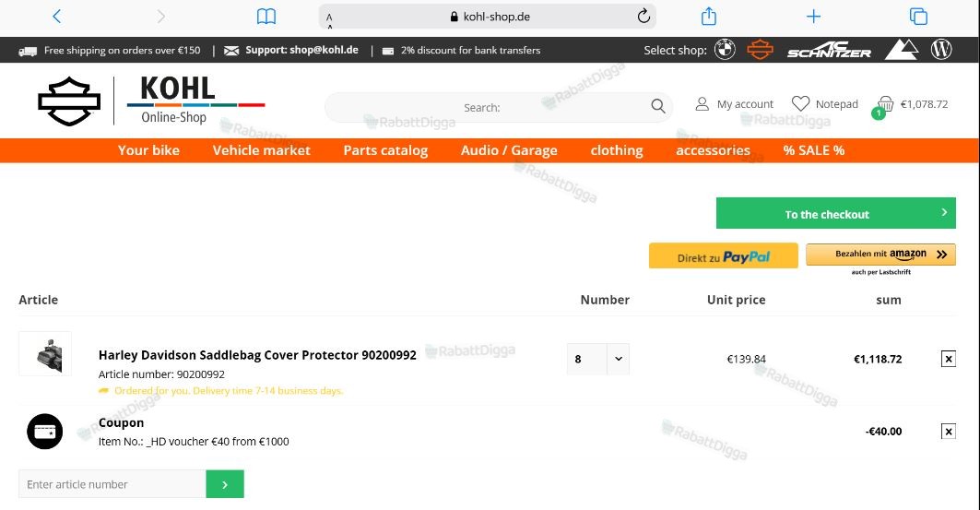
Task: Show all tabs overview icon
Action: click(918, 17)
